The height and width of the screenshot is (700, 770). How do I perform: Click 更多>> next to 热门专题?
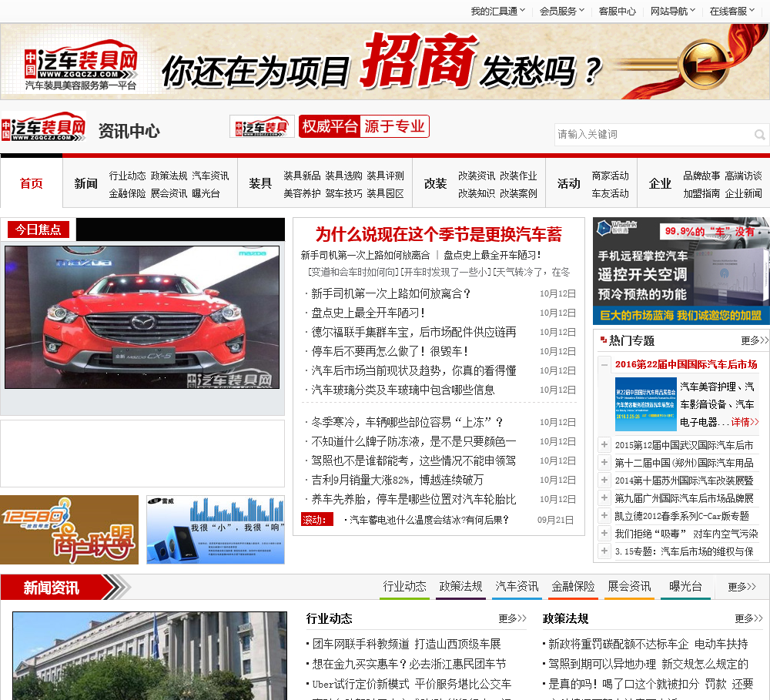[x=754, y=340]
